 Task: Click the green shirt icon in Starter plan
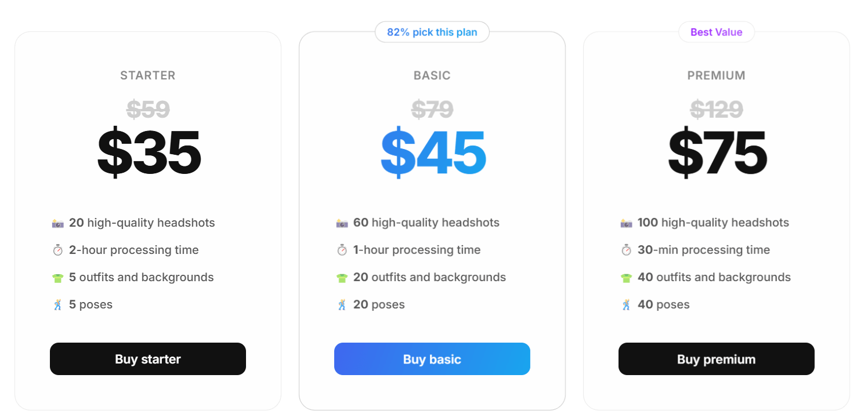click(57, 278)
